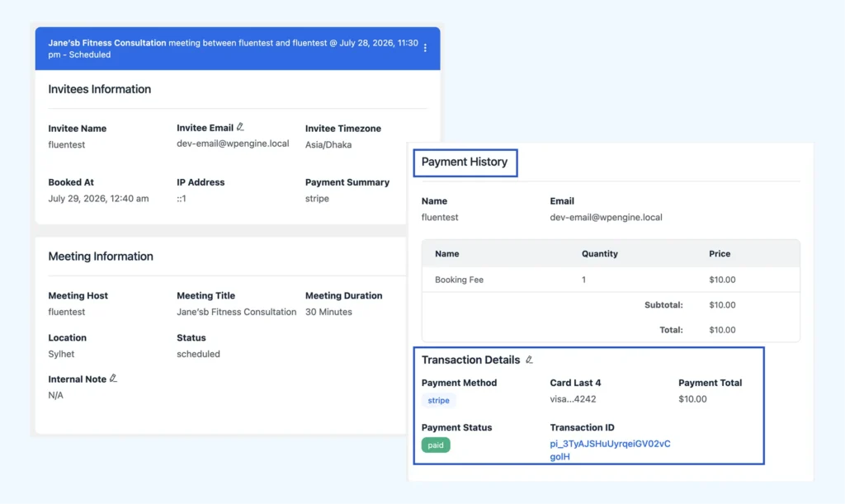Click the Booking Fee table row cell

[459, 280]
